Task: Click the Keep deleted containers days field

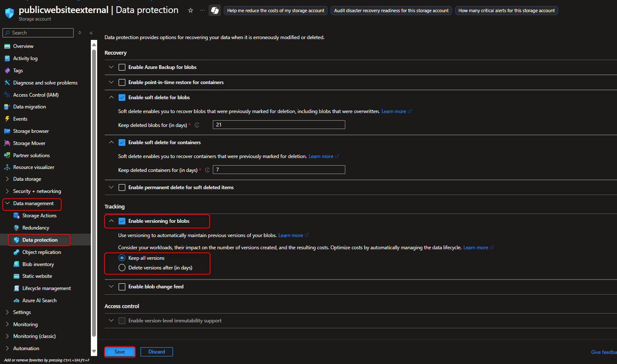Action: (x=279, y=170)
